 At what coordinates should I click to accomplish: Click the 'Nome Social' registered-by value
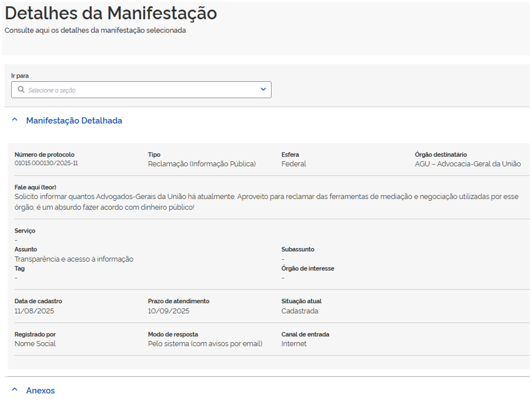[35, 344]
